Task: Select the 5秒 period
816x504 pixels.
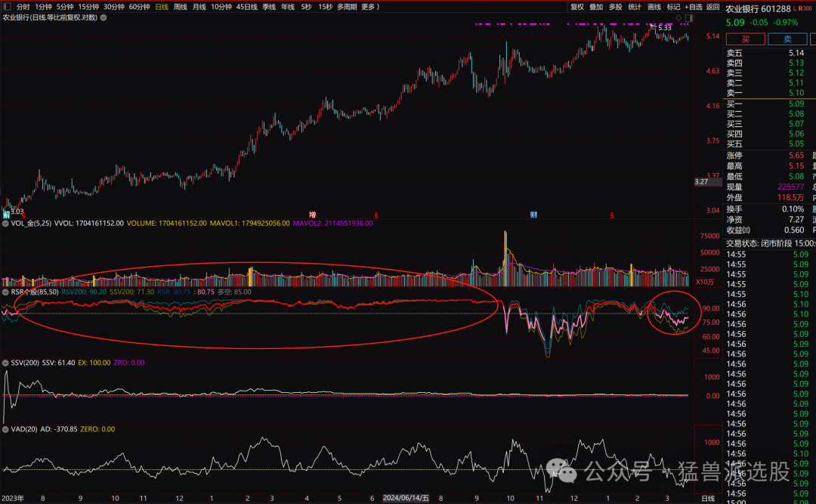Action: (307, 7)
